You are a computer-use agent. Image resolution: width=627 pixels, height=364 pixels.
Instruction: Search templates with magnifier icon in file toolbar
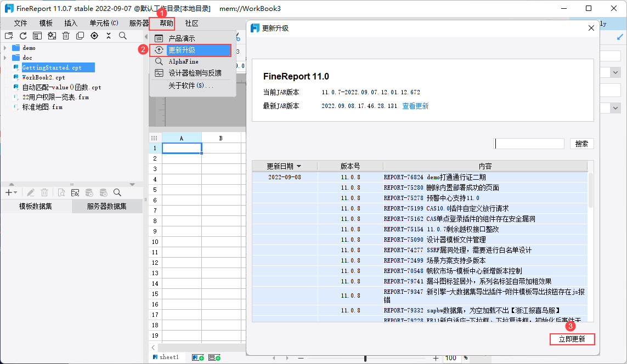point(123,36)
